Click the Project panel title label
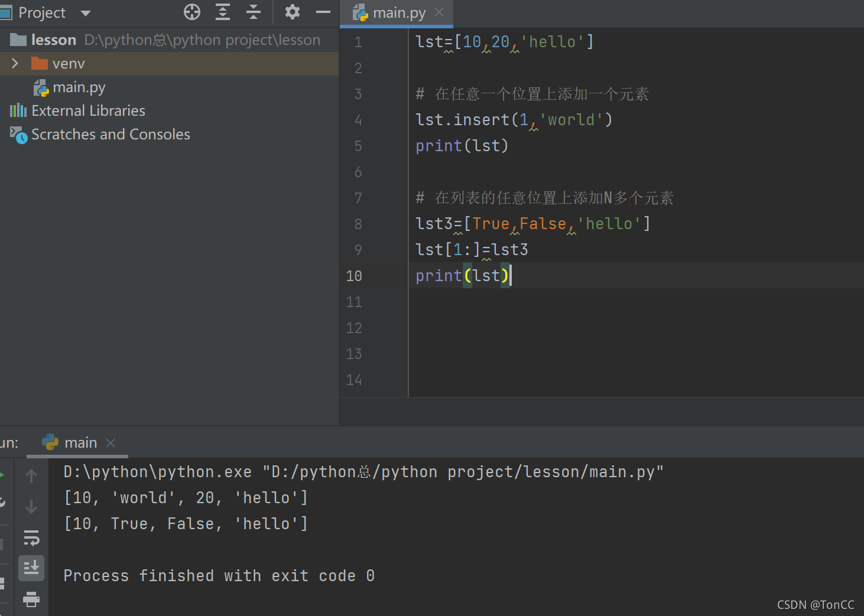This screenshot has width=864, height=616. pos(42,12)
